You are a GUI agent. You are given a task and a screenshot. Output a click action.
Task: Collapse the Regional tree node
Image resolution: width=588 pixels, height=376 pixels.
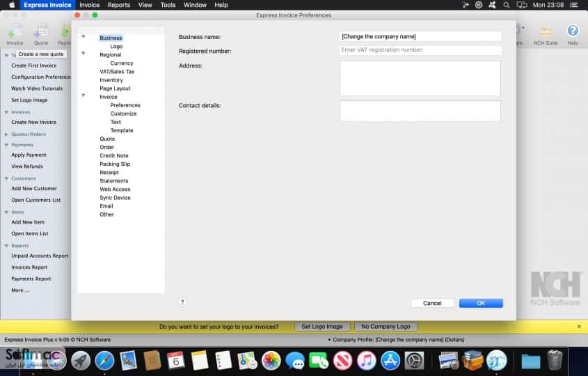[84, 54]
